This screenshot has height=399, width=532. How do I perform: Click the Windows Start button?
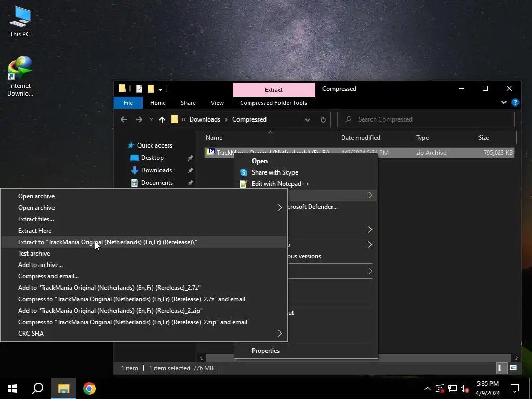point(12,389)
